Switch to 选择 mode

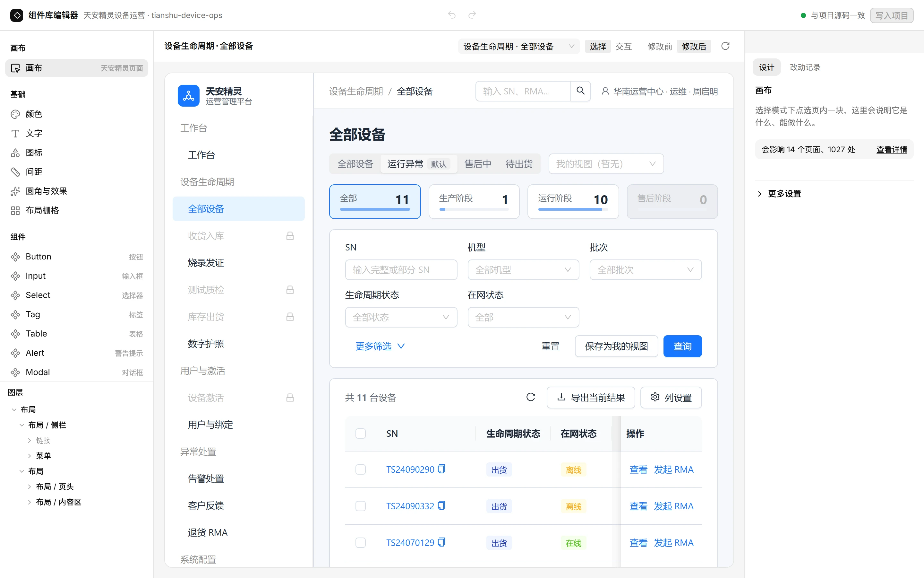point(597,46)
